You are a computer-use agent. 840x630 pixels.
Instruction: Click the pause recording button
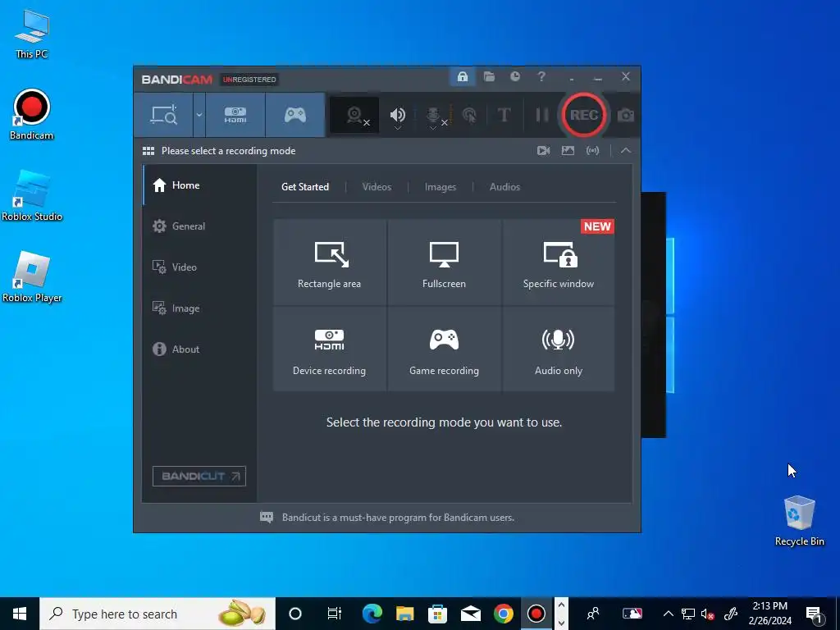(542, 115)
